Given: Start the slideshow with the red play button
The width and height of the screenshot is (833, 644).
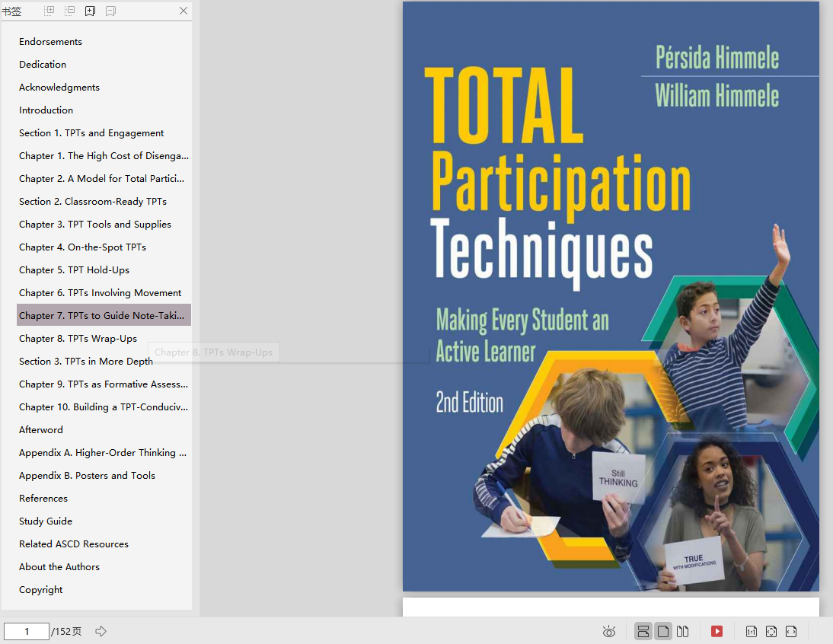Looking at the screenshot, I should 717,631.
